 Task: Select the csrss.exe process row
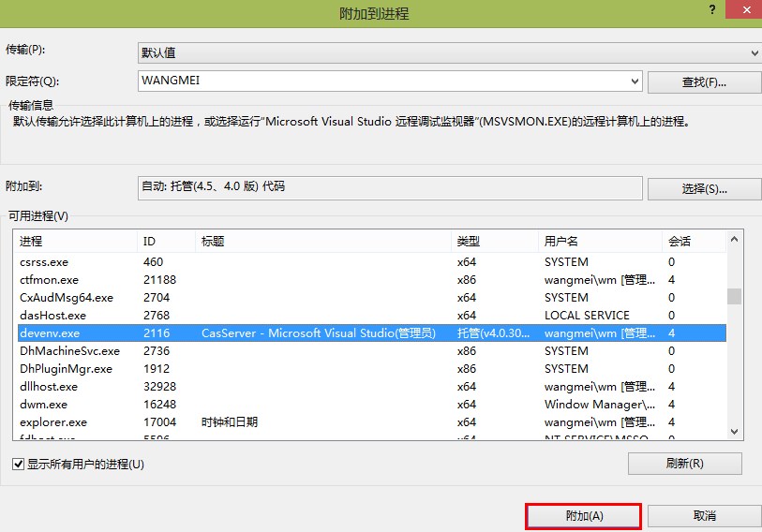tap(370, 262)
